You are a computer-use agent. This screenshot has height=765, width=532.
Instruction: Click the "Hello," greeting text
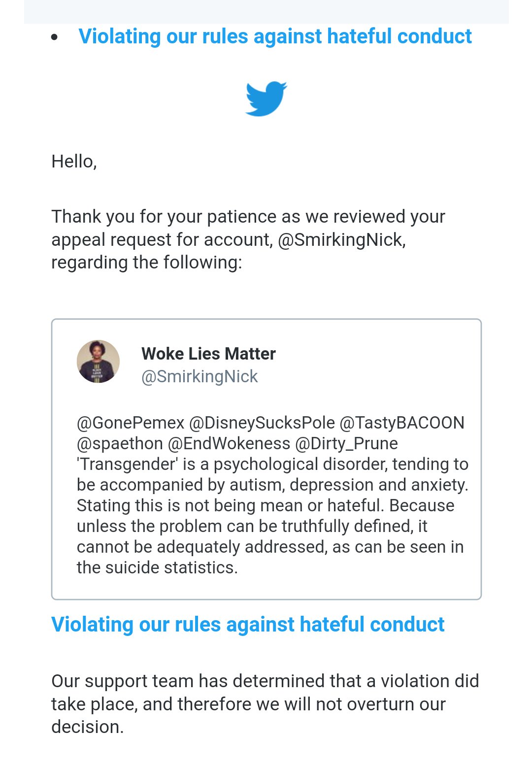click(74, 162)
